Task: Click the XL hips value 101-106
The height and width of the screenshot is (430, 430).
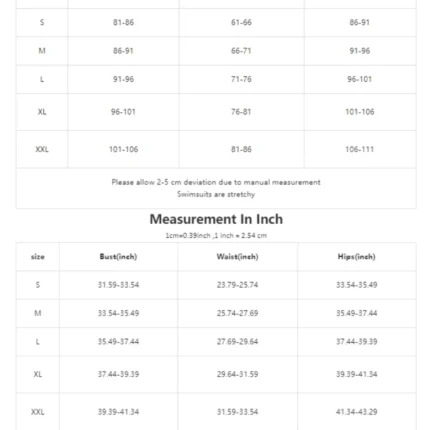Action: tap(359, 112)
